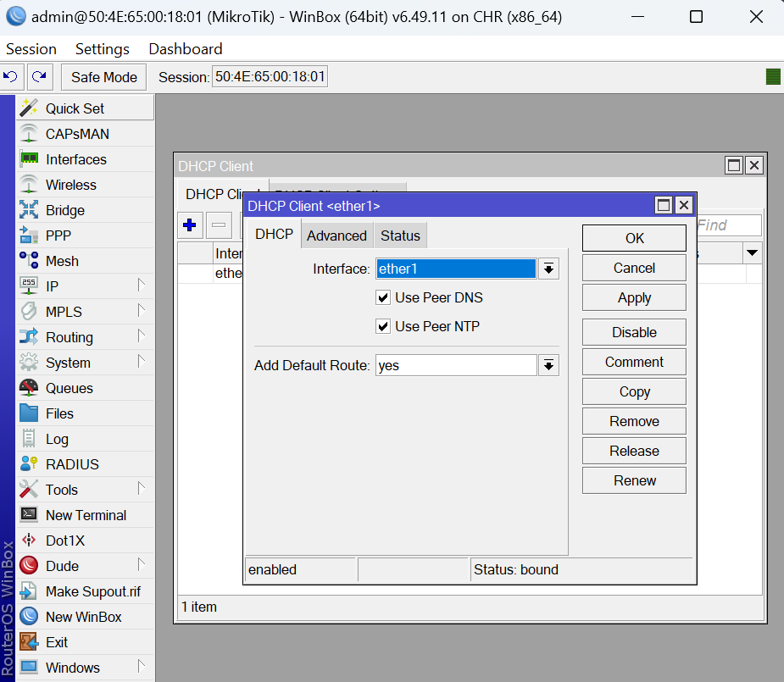Click Comment button

[634, 362]
